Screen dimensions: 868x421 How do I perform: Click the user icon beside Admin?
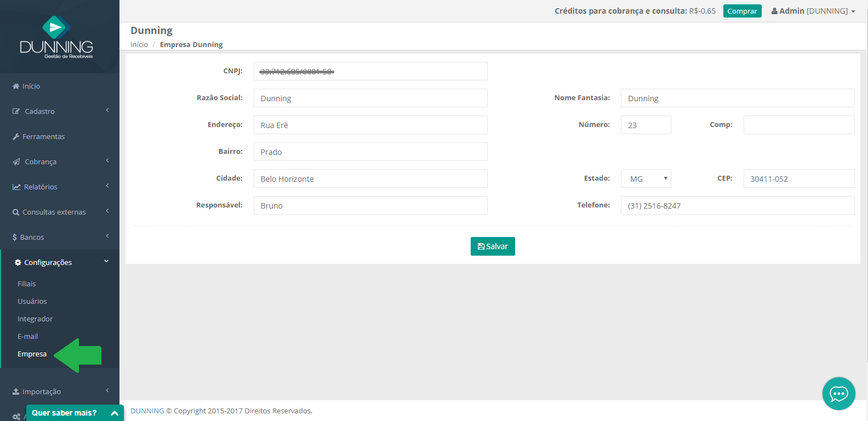coord(774,11)
